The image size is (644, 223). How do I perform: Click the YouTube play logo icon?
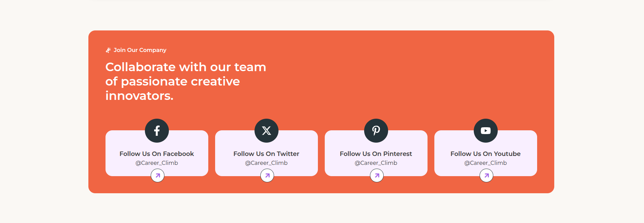coord(486,131)
